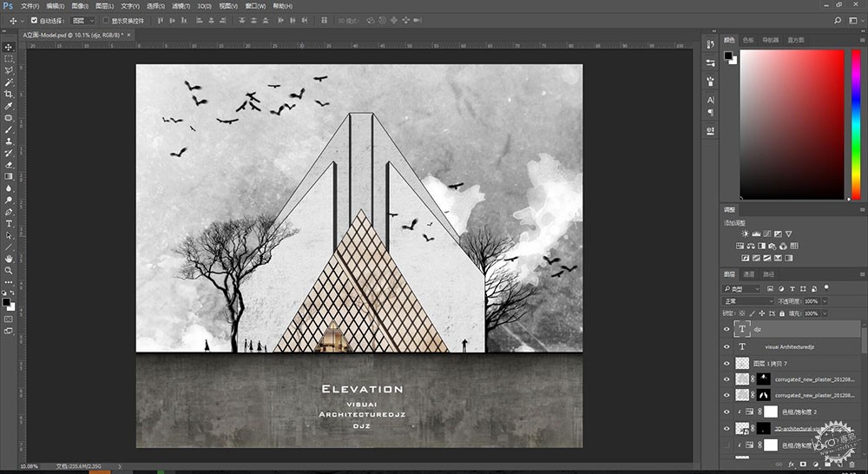Open the 文件(F) menu

click(30, 6)
